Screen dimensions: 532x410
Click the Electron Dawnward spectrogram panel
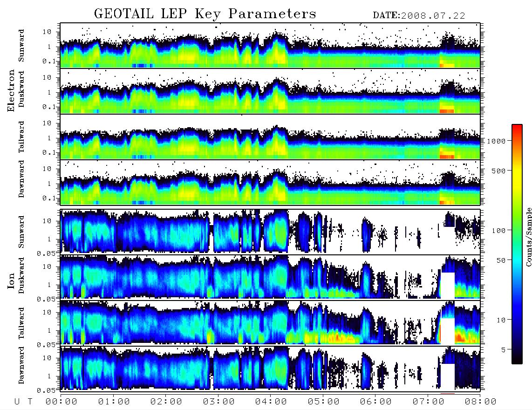pyautogui.click(x=270, y=183)
